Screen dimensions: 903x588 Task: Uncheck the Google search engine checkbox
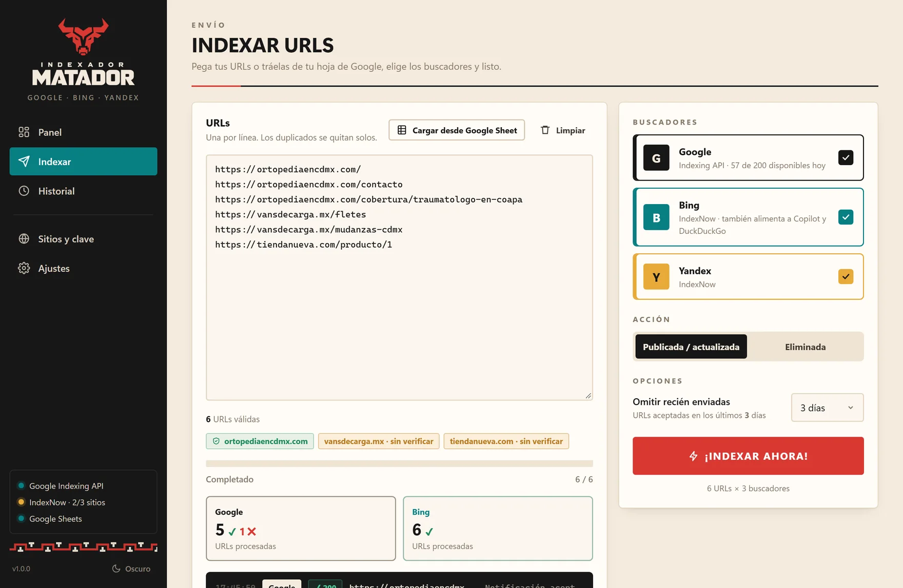tap(846, 157)
